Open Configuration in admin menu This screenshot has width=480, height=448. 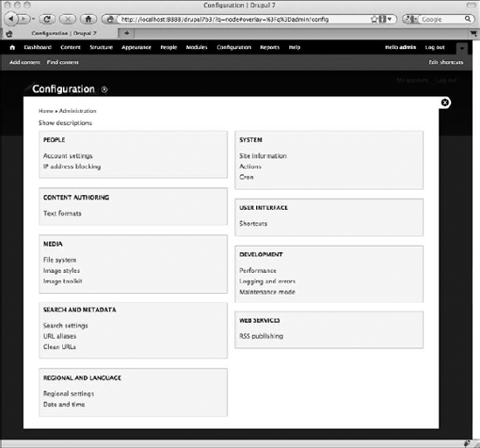(233, 47)
